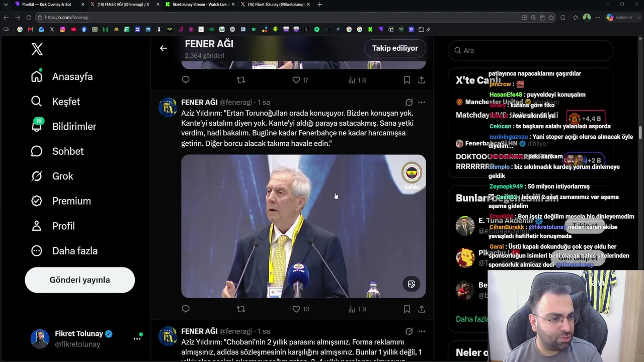Open the browser profile avatar menu
This screenshot has width=644, height=362.
[x=587, y=18]
